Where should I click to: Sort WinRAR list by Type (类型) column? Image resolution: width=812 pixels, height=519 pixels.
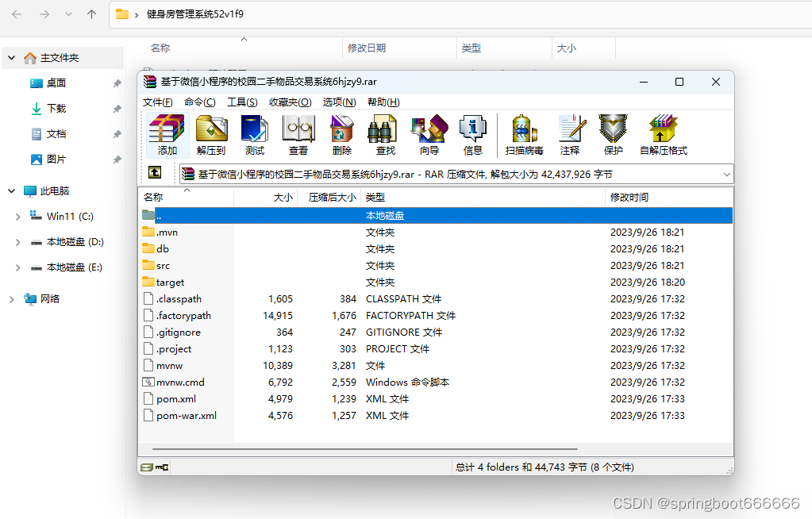[x=483, y=198]
